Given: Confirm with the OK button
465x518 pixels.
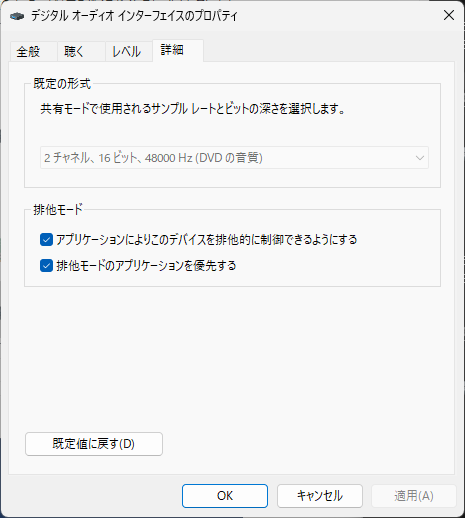Looking at the screenshot, I should click(x=225, y=496).
